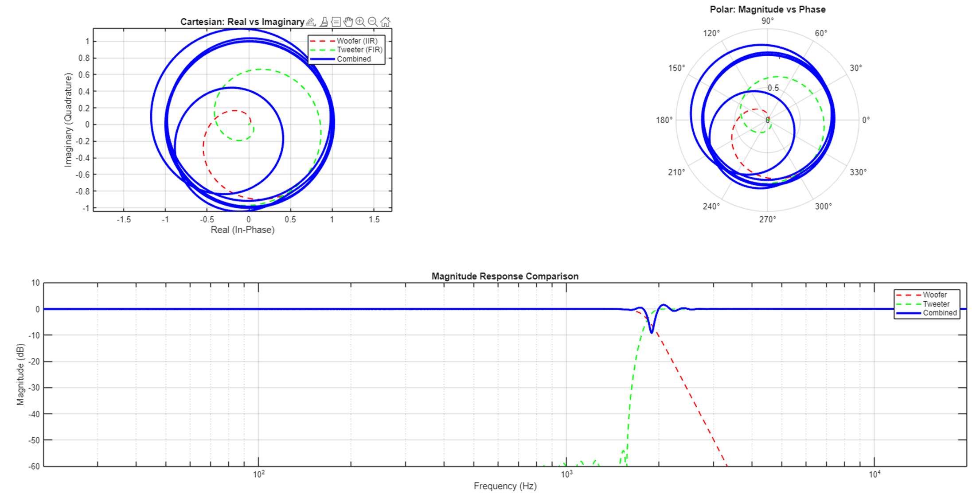Click the 240° polar angle label
This screenshot has width=980, height=494.
(x=711, y=206)
